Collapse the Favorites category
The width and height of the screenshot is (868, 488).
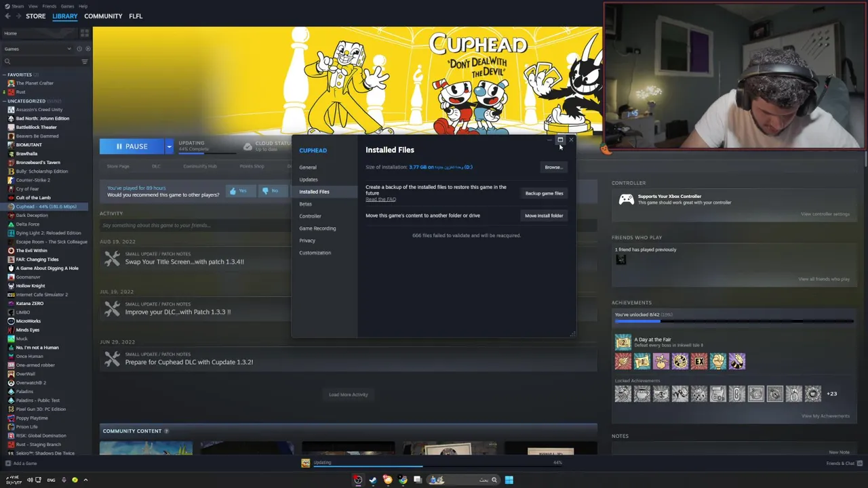[4, 75]
